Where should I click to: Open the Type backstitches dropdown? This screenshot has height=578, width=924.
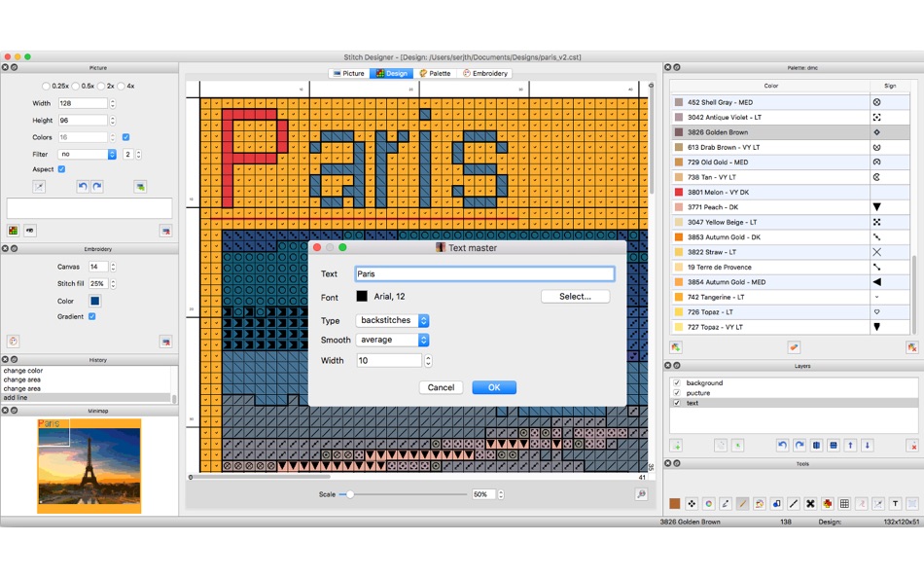392,320
